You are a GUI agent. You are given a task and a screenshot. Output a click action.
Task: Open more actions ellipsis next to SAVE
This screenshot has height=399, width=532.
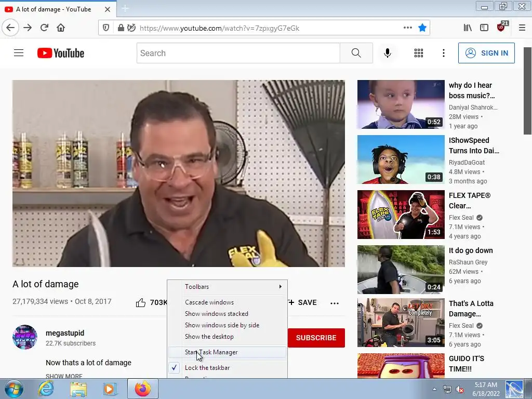[335, 303]
